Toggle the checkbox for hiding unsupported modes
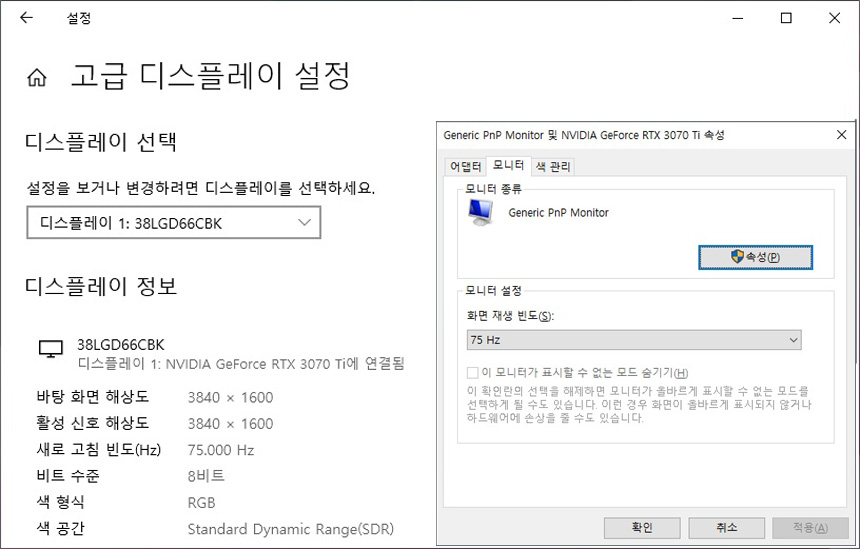 473,372
